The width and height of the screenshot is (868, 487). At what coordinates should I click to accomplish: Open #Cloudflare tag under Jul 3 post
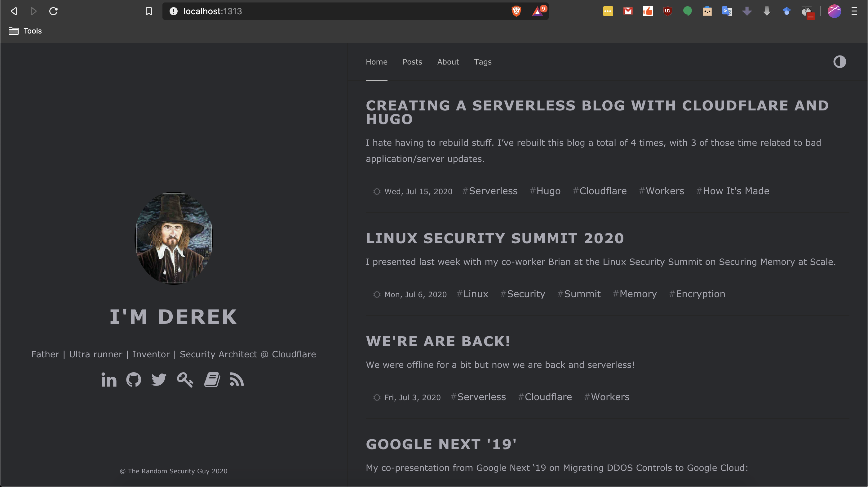point(545,397)
